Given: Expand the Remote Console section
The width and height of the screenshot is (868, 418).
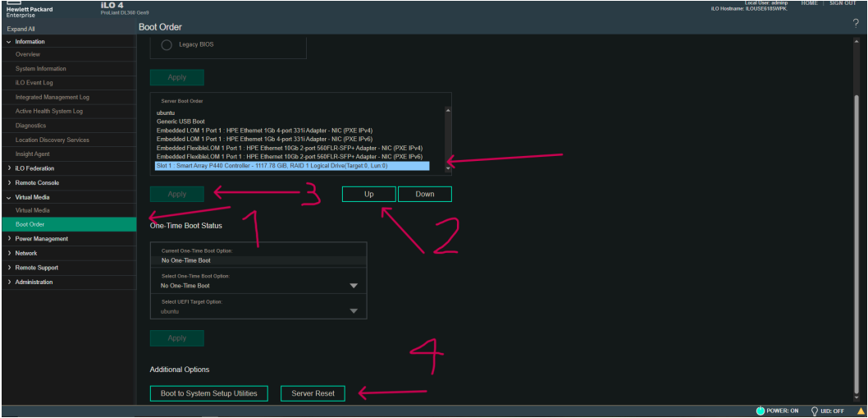Looking at the screenshot, I should tap(9, 182).
